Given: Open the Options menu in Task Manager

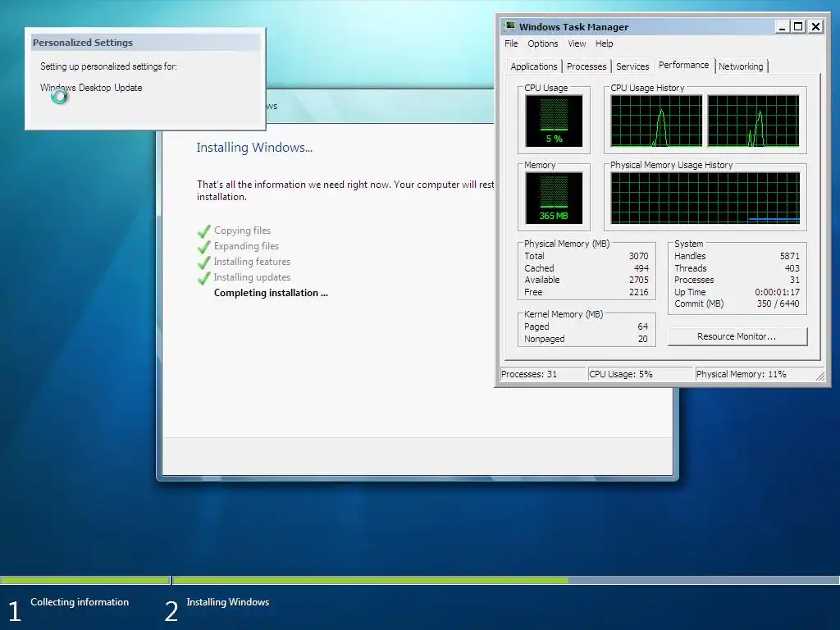Looking at the screenshot, I should click(543, 43).
